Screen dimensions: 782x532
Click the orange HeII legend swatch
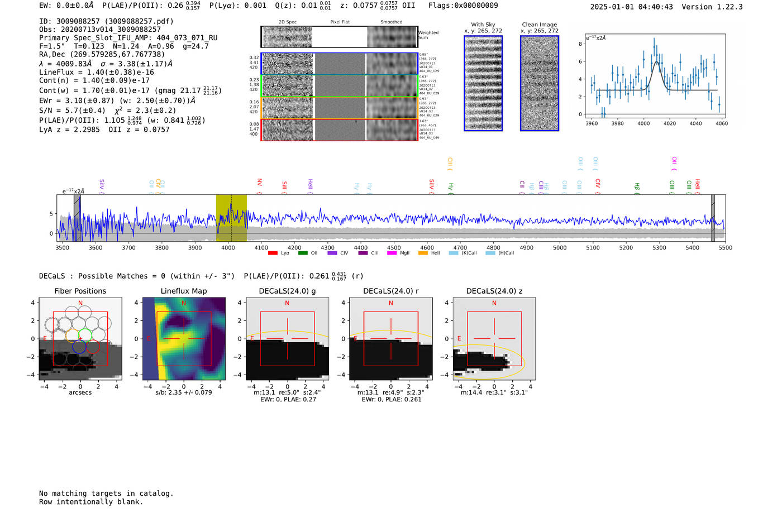[x=423, y=253]
